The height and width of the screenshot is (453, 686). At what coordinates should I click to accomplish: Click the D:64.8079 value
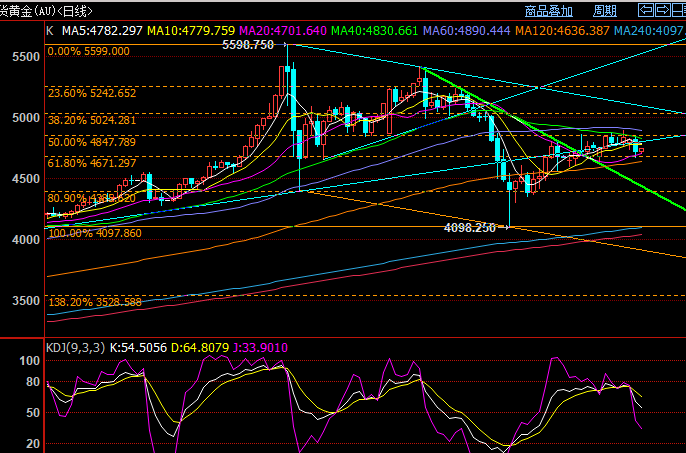[200, 348]
